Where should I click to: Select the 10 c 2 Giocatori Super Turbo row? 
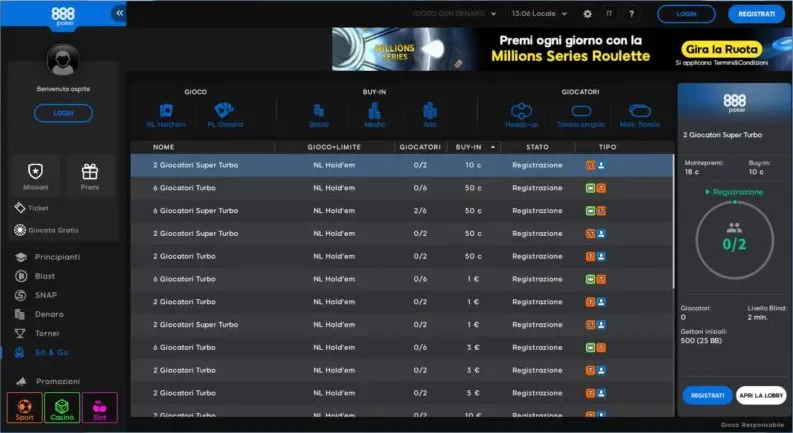[402, 165]
